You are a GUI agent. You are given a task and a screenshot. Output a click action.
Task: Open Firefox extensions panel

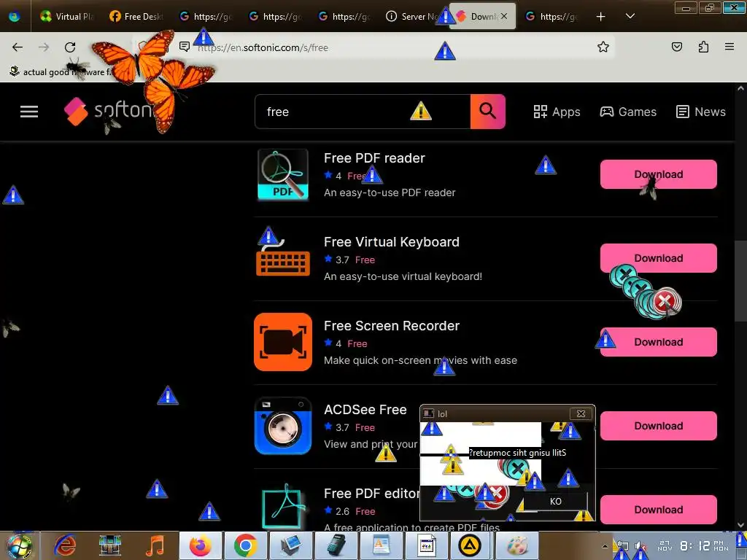pos(703,47)
